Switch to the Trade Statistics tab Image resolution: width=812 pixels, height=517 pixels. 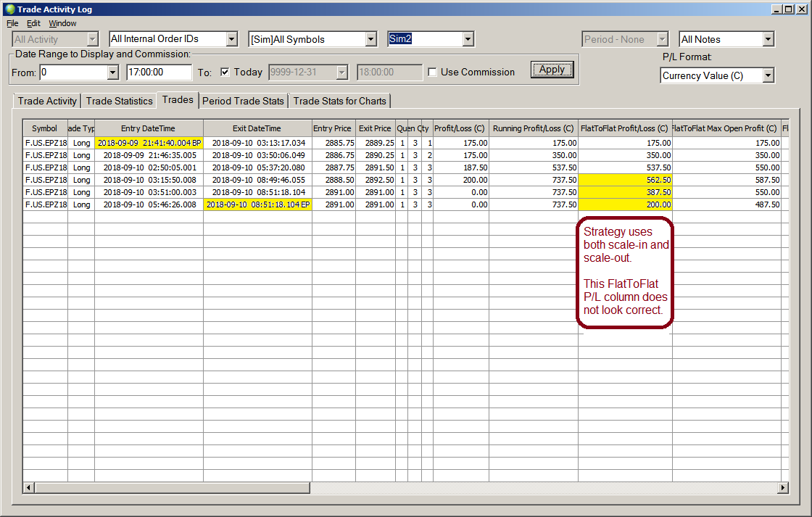point(119,101)
